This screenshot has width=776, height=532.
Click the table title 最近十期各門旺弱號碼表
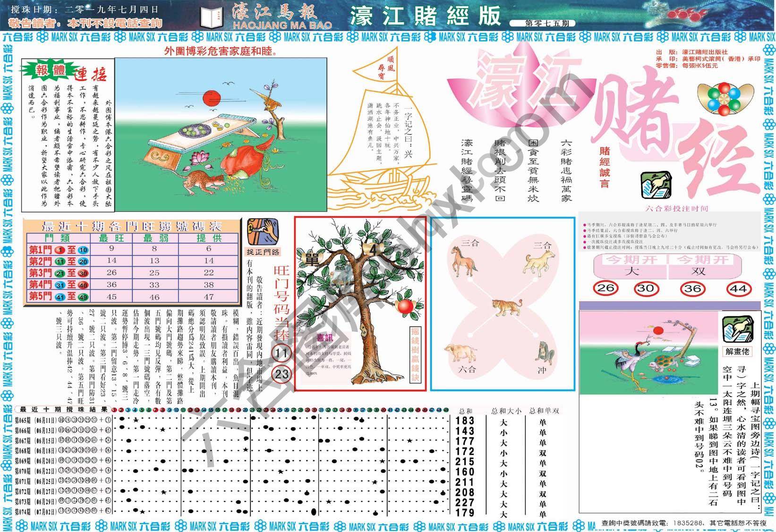coord(132,226)
